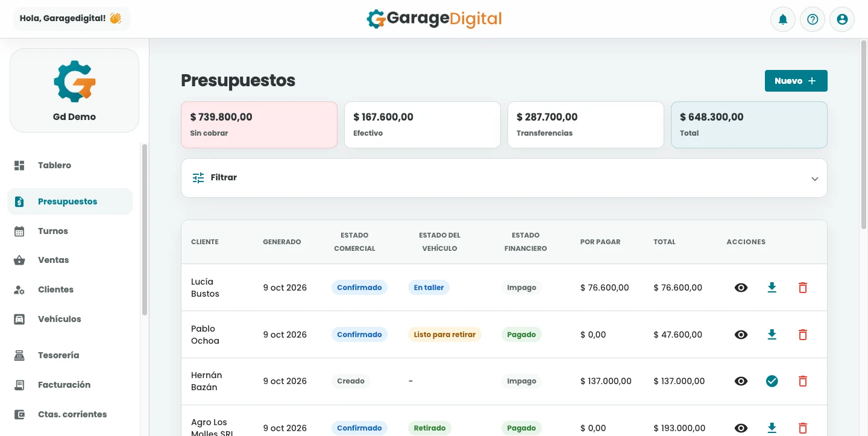This screenshot has height=436, width=868.
Task: Click the Sin cobrar summary card
Action: pos(259,125)
